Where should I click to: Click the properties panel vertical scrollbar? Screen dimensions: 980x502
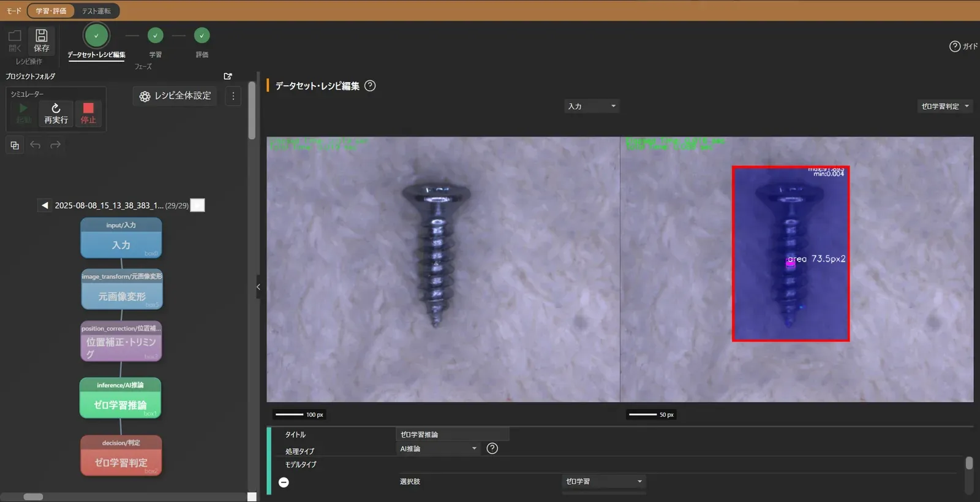click(x=969, y=463)
